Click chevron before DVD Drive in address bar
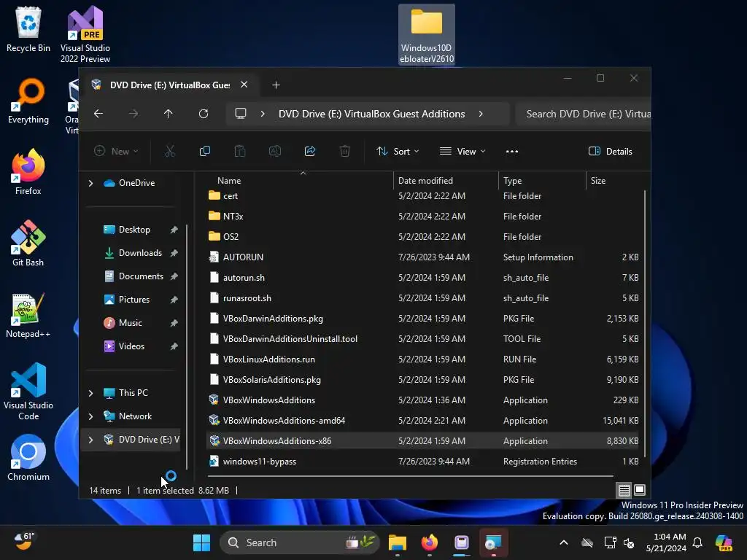 coord(263,114)
